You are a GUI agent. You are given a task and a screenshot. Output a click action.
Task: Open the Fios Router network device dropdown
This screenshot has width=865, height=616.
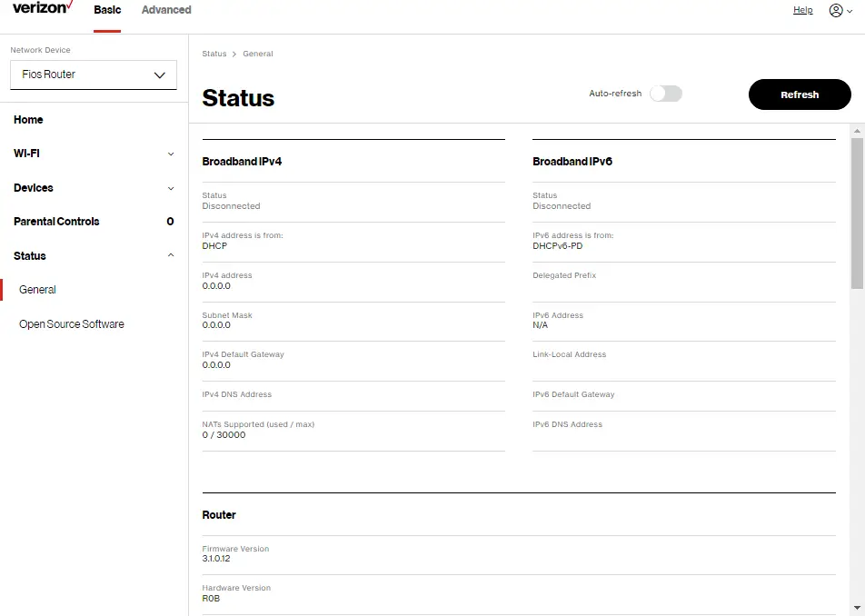pyautogui.click(x=93, y=75)
